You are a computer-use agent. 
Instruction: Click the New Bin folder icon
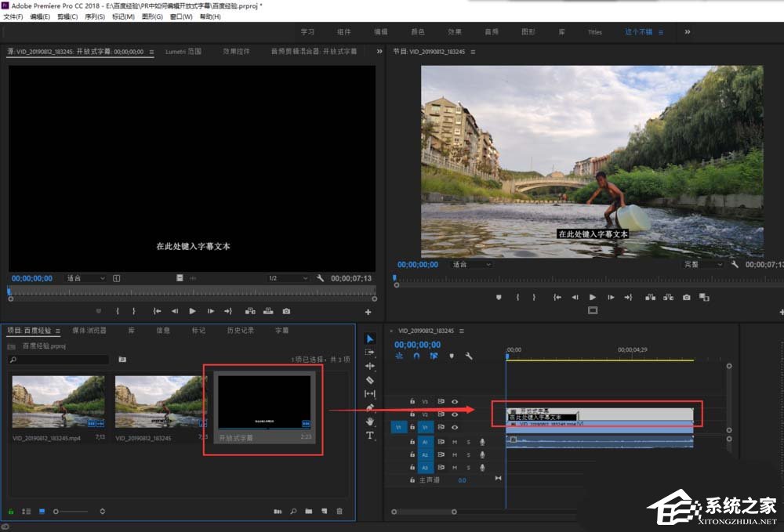tap(309, 512)
